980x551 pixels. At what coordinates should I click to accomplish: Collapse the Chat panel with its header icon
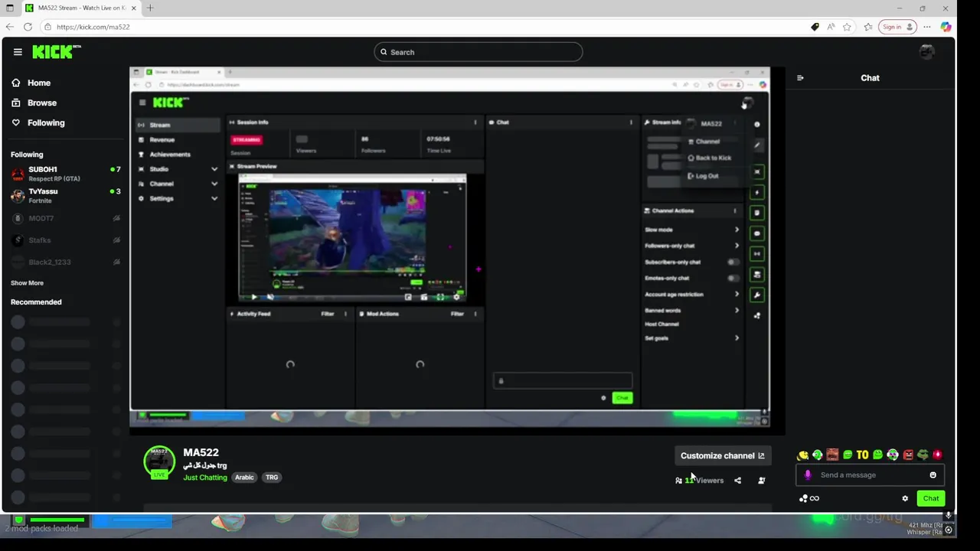(800, 78)
